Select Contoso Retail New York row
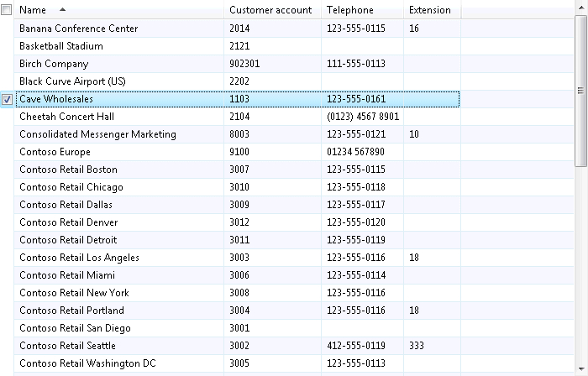This screenshot has width=588, height=376. pyautogui.click(x=294, y=292)
